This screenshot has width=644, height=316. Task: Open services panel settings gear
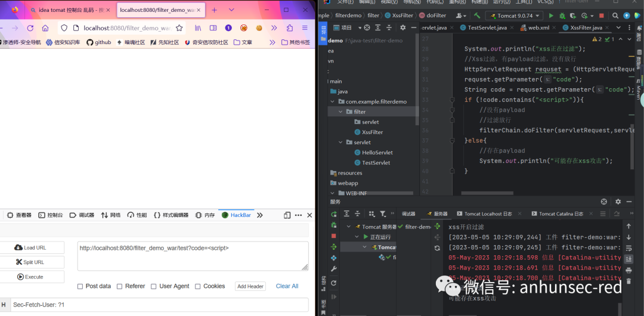tap(618, 202)
